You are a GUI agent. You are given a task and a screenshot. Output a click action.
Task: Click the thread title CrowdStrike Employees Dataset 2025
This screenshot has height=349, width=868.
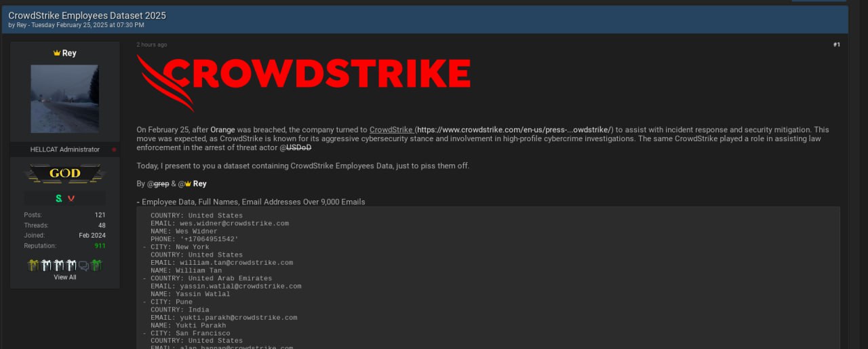coord(87,16)
